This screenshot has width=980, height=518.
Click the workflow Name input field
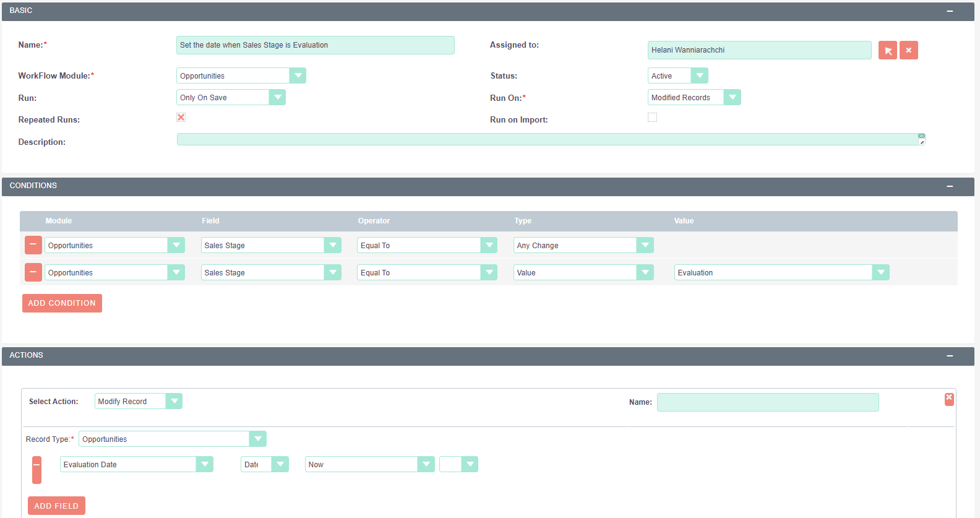pyautogui.click(x=315, y=45)
